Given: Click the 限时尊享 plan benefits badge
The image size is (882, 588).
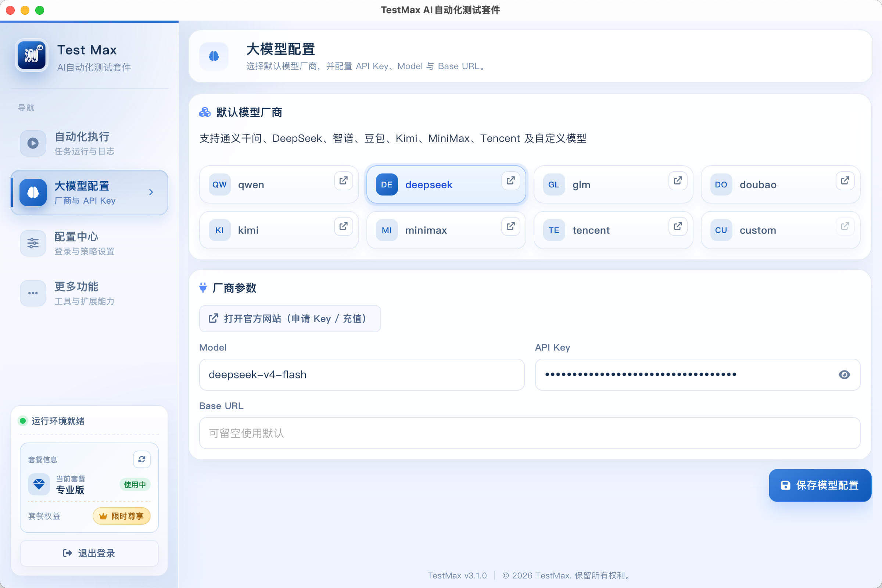Looking at the screenshot, I should pos(122,516).
